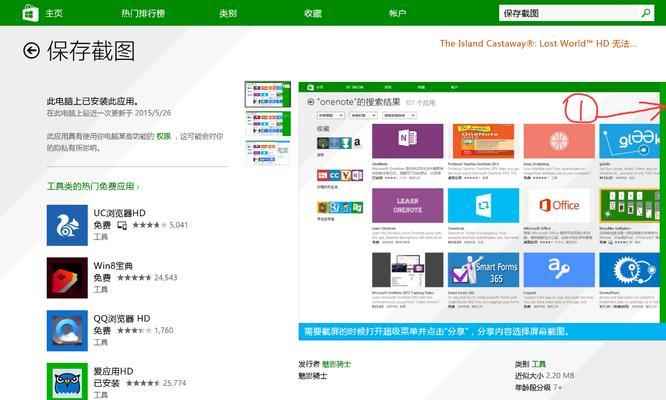
Task: Open The Island Castaway Lost World notification link
Action: click(x=538, y=43)
